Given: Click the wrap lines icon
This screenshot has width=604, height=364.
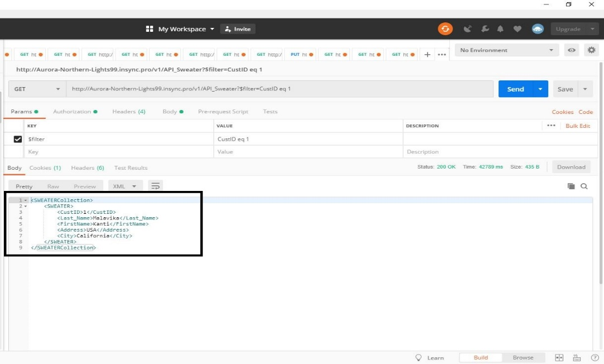Looking at the screenshot, I should [156, 186].
